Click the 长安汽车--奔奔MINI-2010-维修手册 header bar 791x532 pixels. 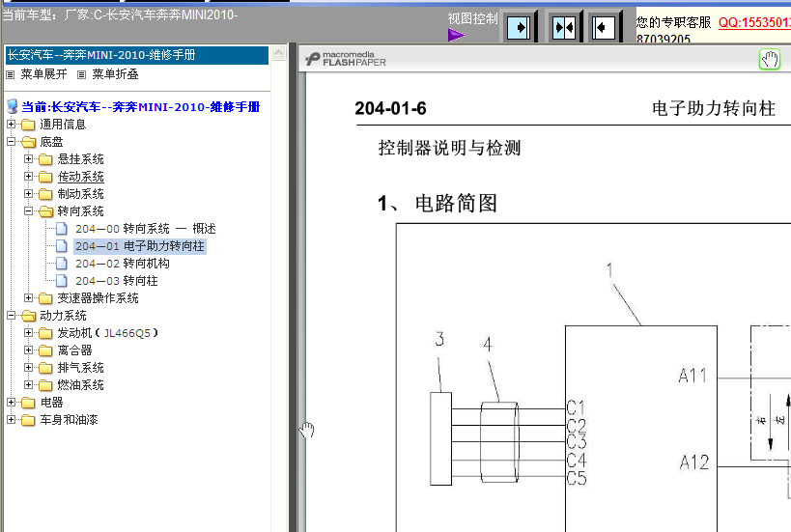click(137, 55)
